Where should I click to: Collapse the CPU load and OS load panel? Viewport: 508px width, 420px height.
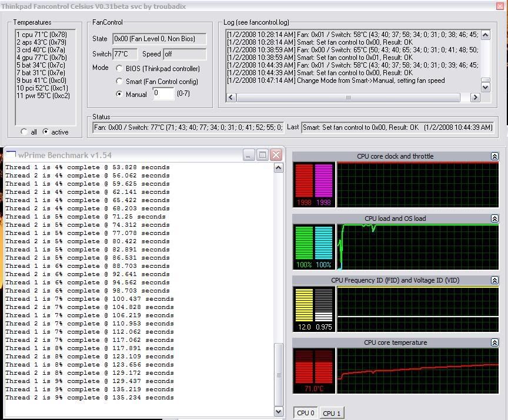click(x=495, y=219)
